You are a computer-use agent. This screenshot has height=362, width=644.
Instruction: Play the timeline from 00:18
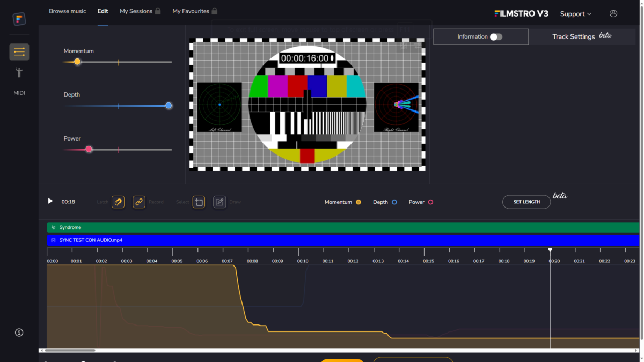[50, 201]
